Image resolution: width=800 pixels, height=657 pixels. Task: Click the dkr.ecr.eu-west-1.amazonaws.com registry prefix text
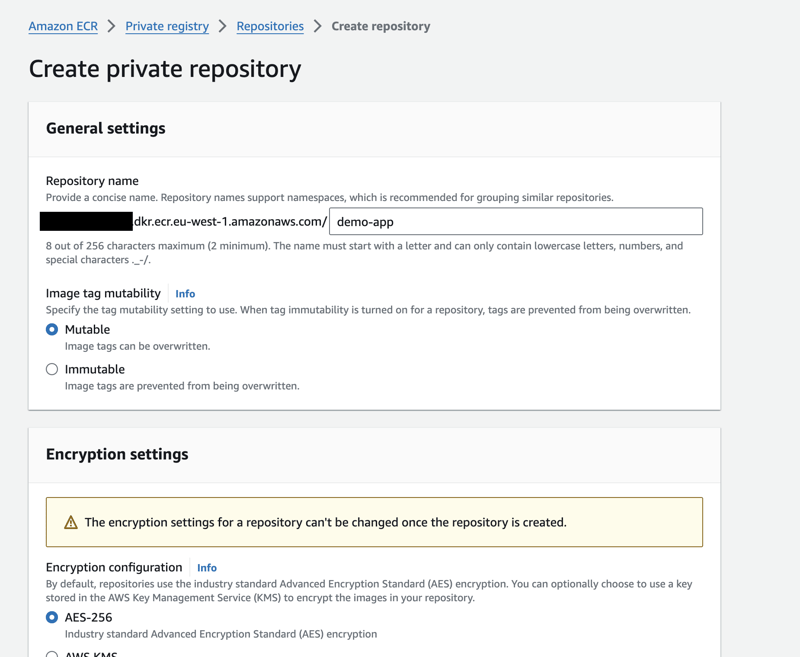[x=230, y=221]
